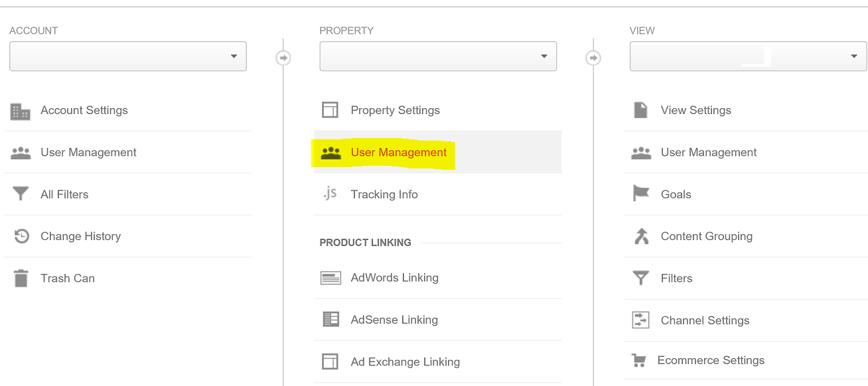Open the Account selection dropdown
Screen dimensions: 868x386
pos(128,56)
